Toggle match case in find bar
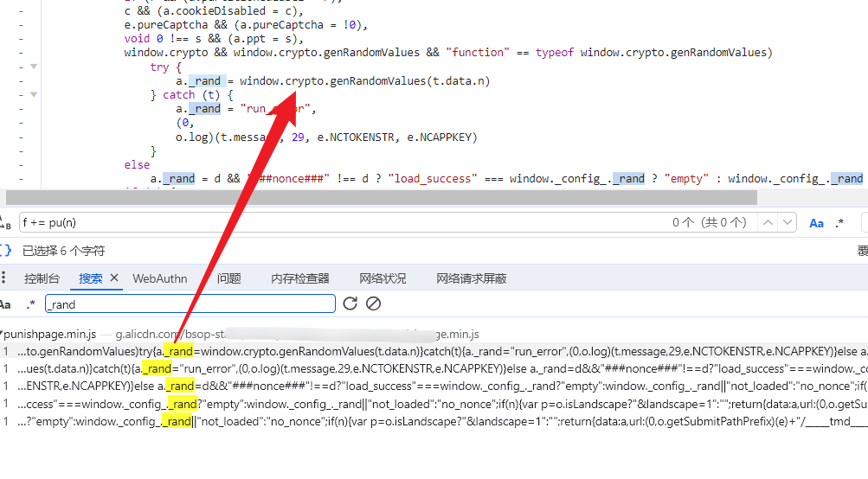868x479 pixels. pos(816,223)
